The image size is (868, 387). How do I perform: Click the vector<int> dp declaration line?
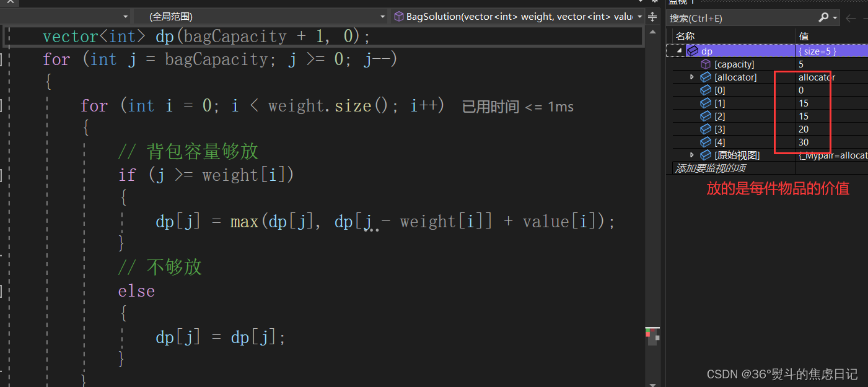click(x=206, y=37)
